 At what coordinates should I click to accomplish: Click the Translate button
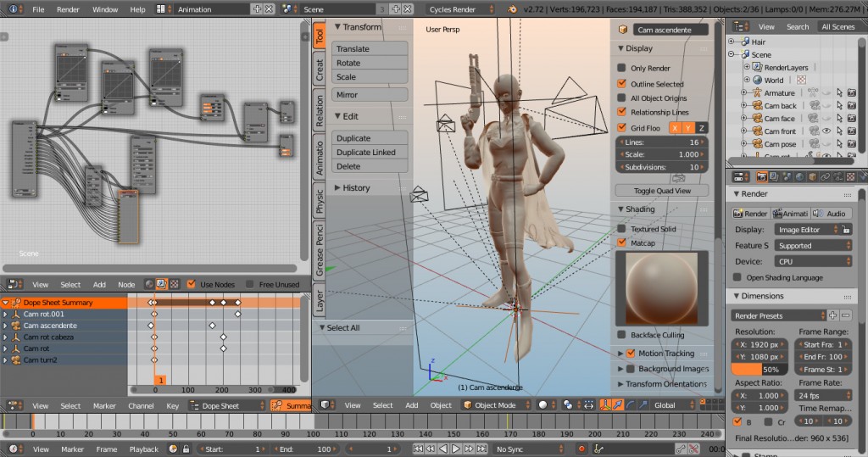(370, 48)
